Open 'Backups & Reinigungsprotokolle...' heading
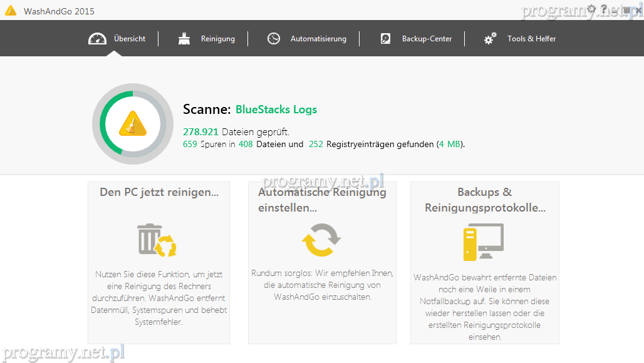644x363 pixels. coord(484,200)
